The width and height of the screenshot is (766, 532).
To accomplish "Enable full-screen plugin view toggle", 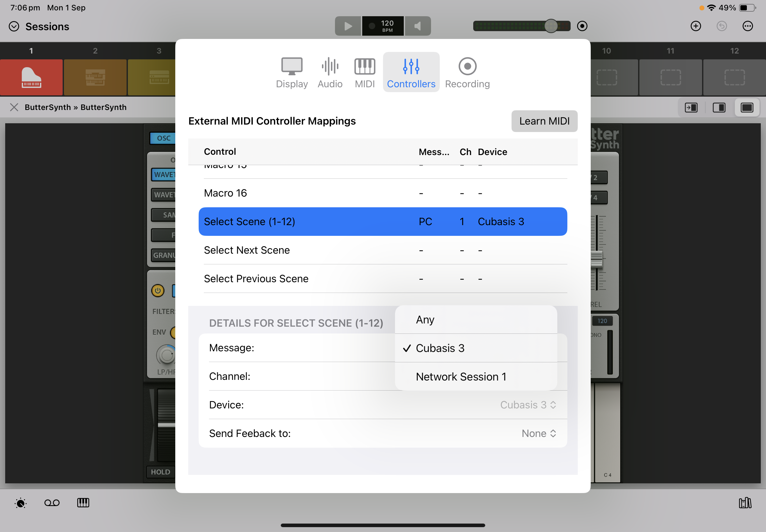I will coord(747,107).
